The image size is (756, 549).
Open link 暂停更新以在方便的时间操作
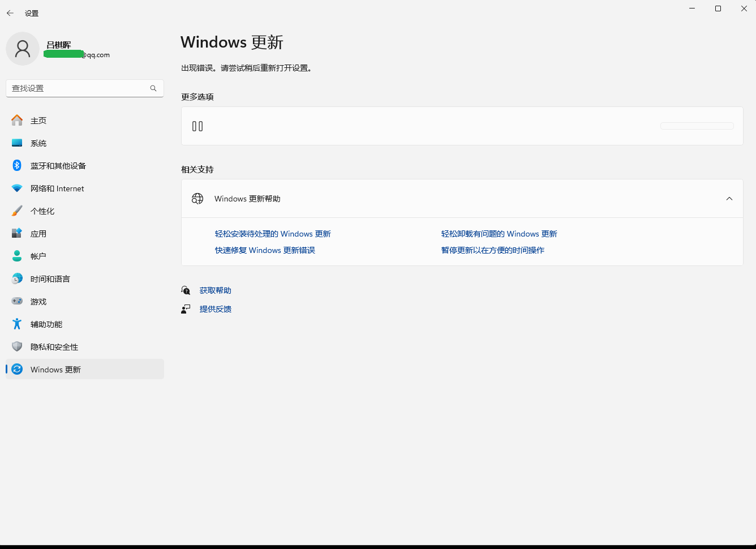[493, 250]
